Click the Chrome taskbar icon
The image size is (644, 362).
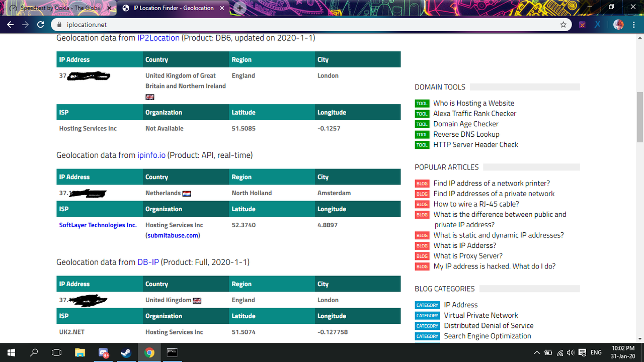(149, 352)
